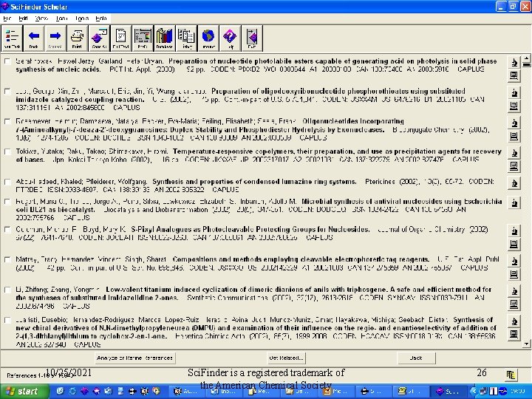
Task: Check the Matray electrophoretic tag reference
Action: point(7,259)
